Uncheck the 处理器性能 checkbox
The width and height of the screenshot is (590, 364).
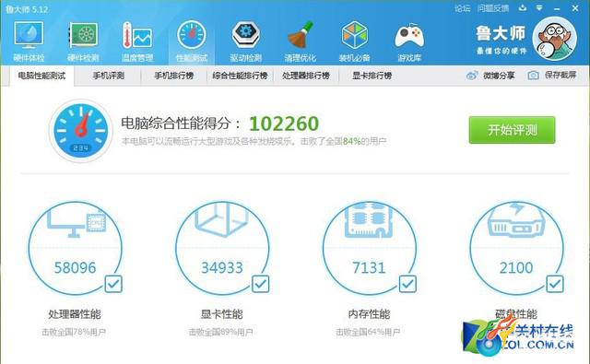[x=113, y=284]
